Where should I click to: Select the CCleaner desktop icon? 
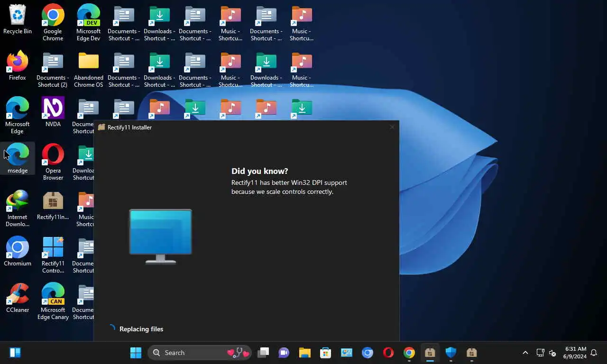tap(18, 298)
